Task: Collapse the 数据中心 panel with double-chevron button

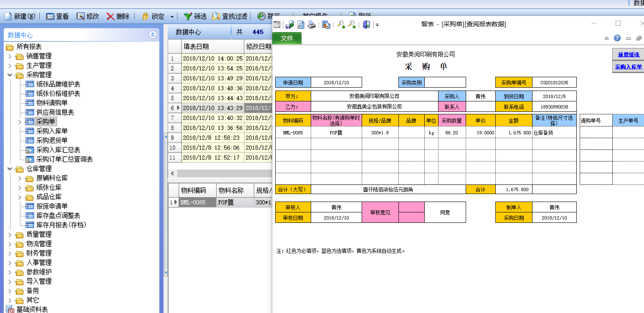Action: coord(153,35)
